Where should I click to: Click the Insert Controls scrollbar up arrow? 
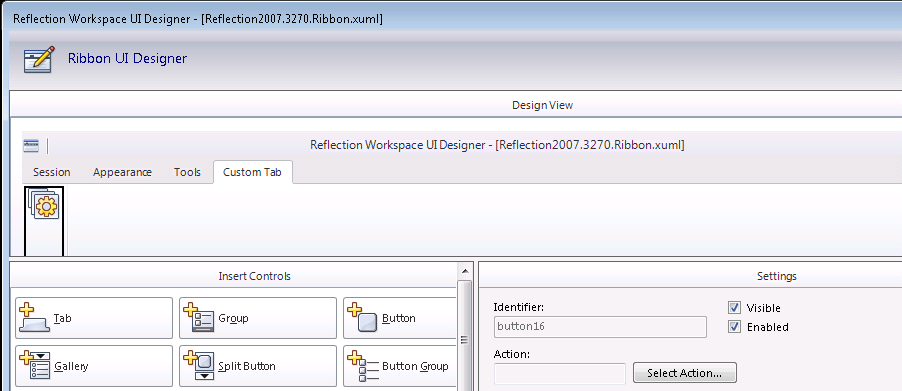click(464, 270)
